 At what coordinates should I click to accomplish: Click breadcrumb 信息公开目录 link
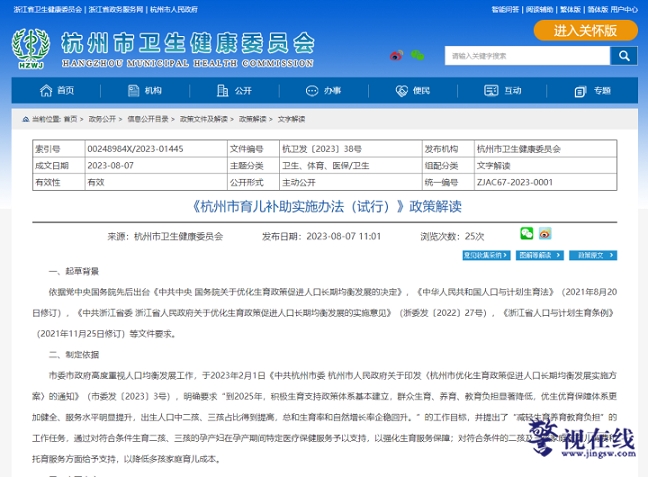click(148, 119)
